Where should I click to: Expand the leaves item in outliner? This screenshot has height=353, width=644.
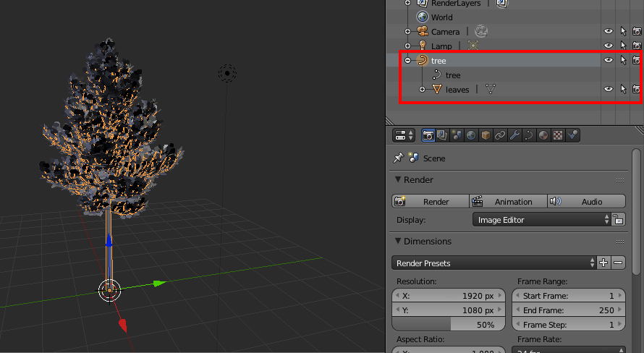(422, 90)
